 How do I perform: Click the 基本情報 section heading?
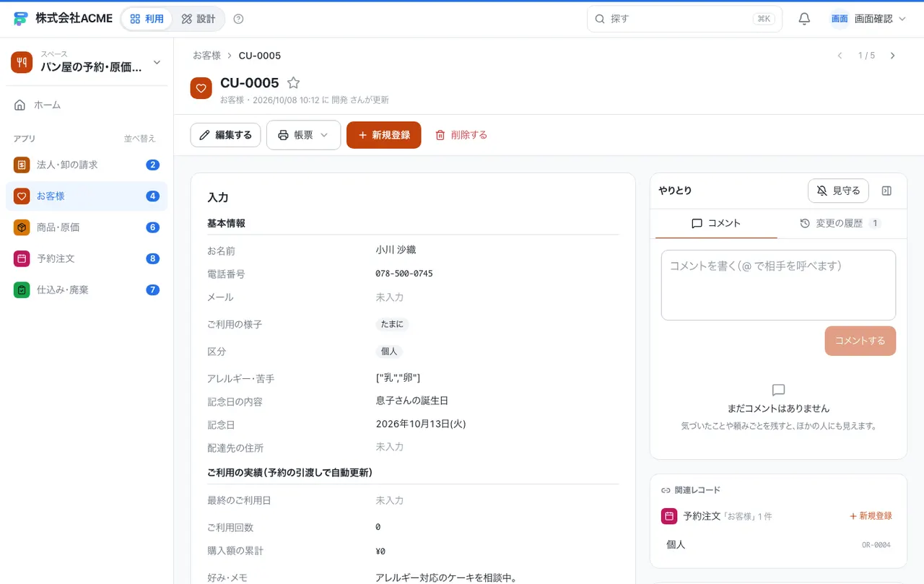coord(226,224)
